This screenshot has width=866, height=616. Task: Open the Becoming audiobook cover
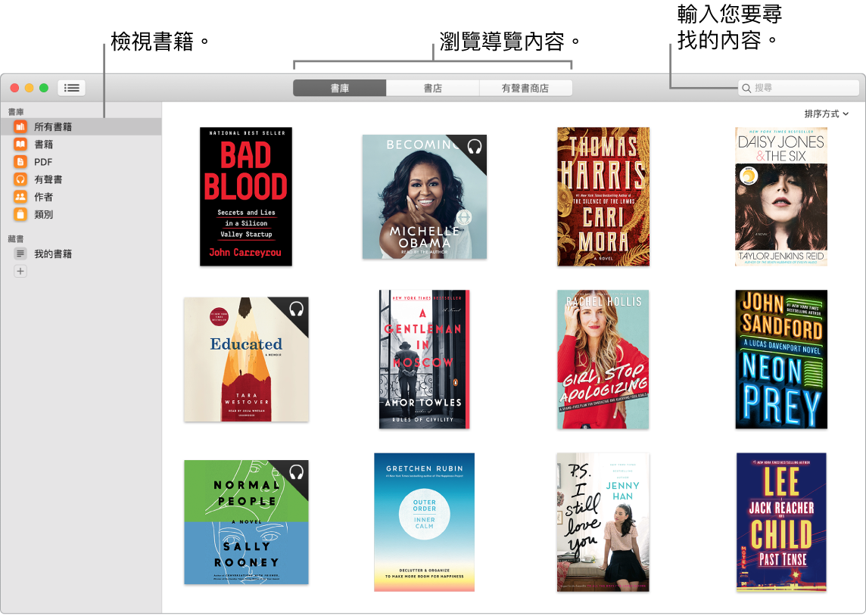[424, 197]
